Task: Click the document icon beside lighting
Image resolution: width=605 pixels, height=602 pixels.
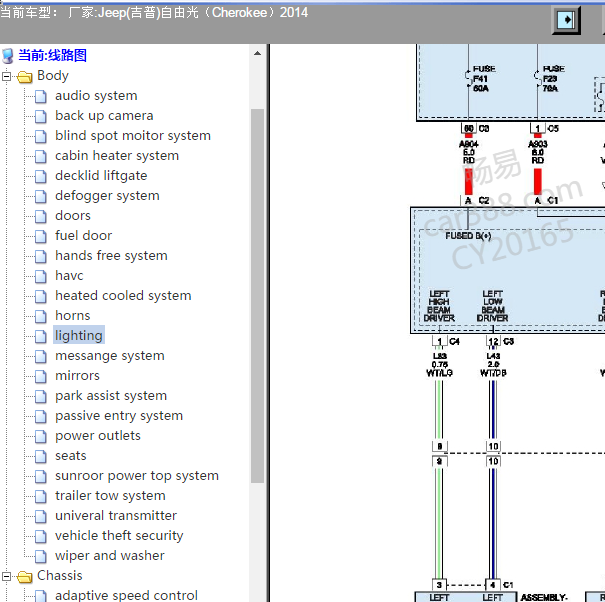Action: pos(41,337)
